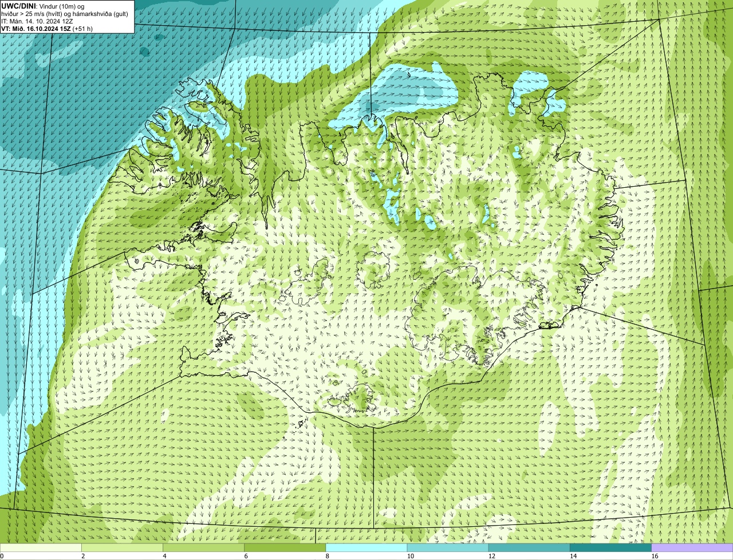Click the 4–6 m/s green legend swatch

pyautogui.click(x=203, y=547)
